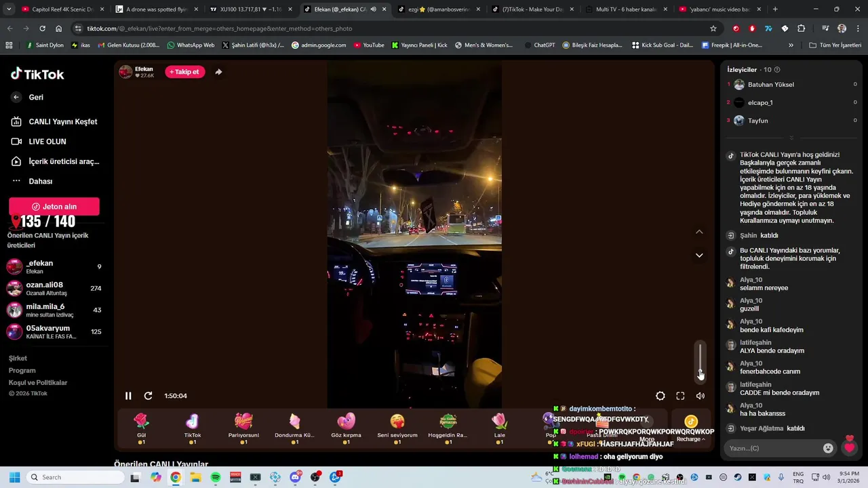Open ozan.ali08 recommended live stream
Viewport: 868px width, 488px height.
pos(54,288)
